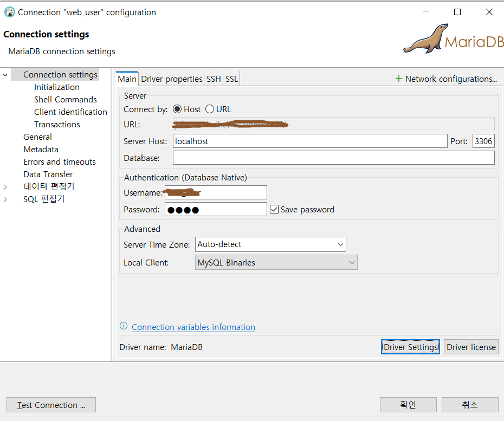Click the Port field showing 3306

click(x=483, y=141)
